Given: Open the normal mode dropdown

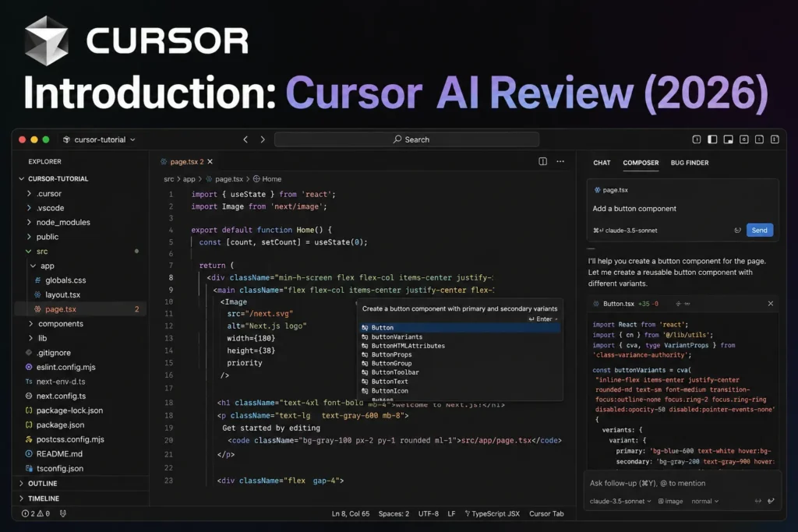Looking at the screenshot, I should 704,501.
